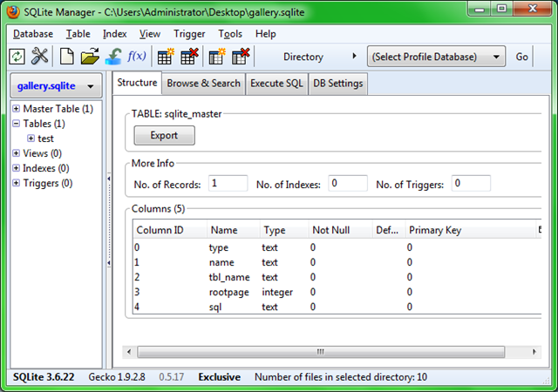558x392 pixels.
Task: Click the open folder Connect Database icon
Action: tap(90, 57)
